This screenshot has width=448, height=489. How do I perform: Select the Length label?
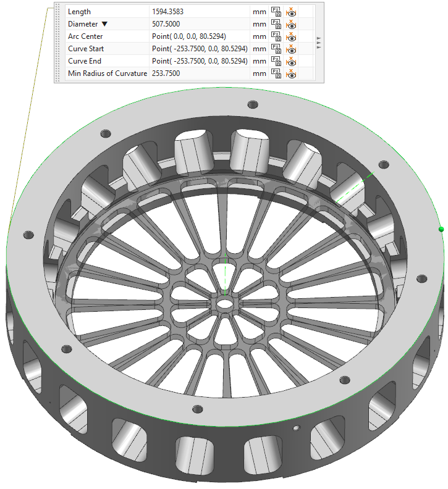coord(79,12)
